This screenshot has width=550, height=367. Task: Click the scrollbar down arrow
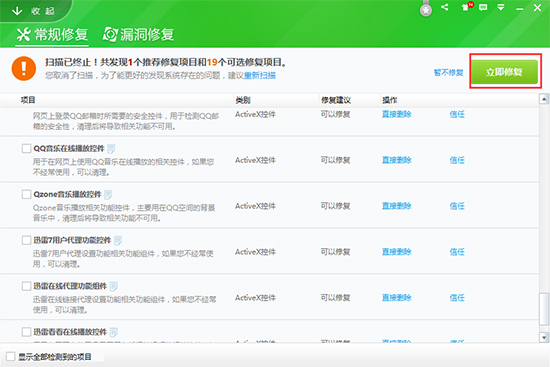[544, 337]
